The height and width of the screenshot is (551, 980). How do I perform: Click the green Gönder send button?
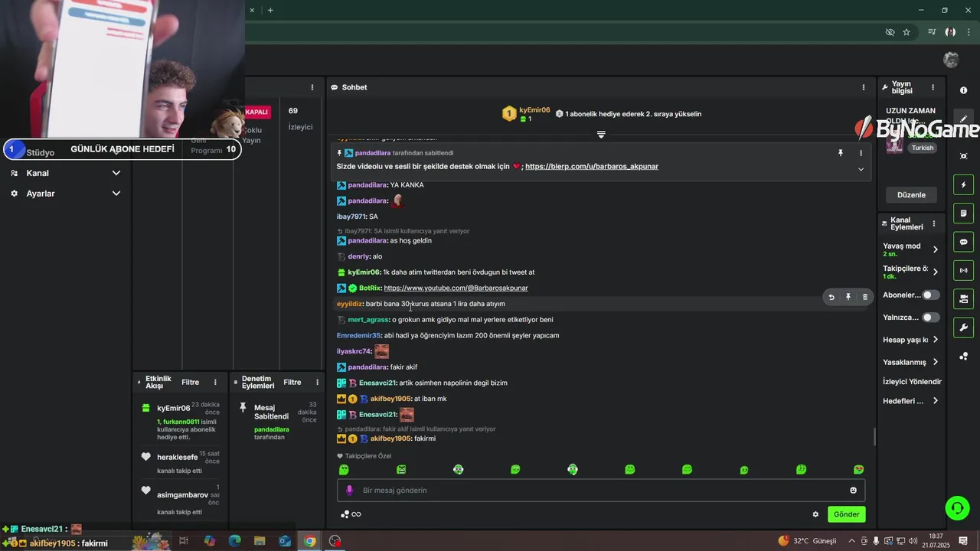[846, 514]
